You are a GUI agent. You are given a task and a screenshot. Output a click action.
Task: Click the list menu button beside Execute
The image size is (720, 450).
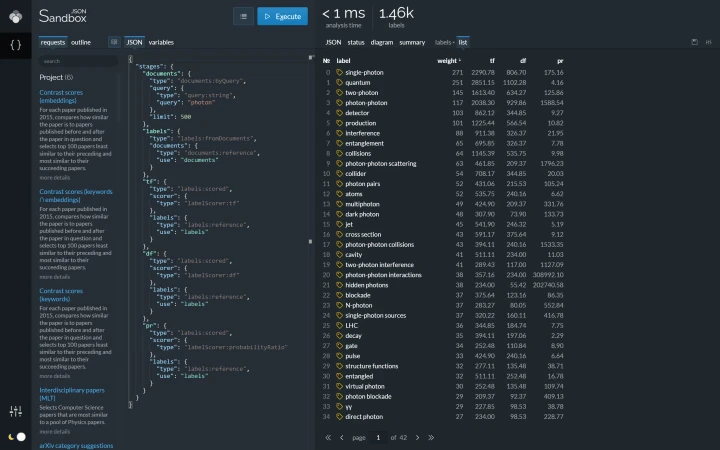(x=243, y=17)
